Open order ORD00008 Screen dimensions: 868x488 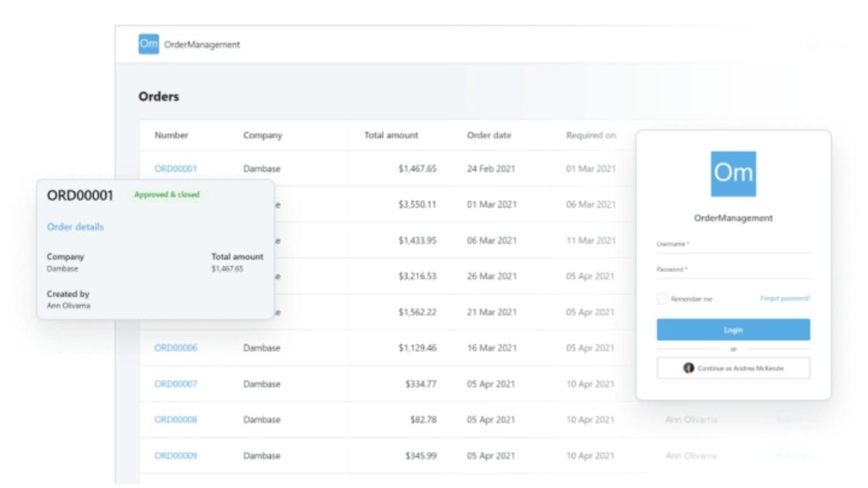(175, 419)
